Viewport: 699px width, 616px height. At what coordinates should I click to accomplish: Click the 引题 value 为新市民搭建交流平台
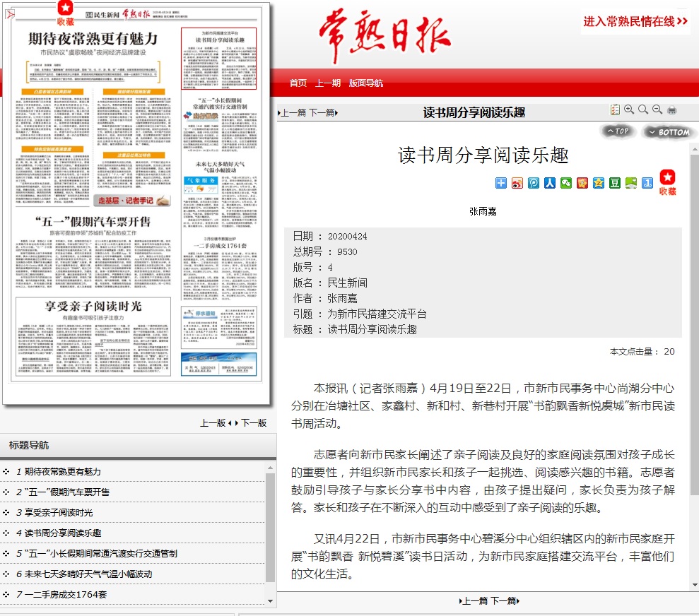pyautogui.click(x=377, y=314)
